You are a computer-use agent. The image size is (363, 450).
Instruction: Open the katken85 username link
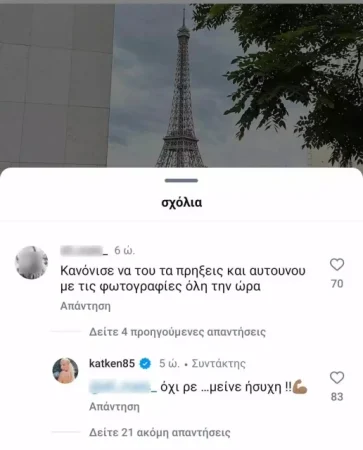[x=112, y=363]
